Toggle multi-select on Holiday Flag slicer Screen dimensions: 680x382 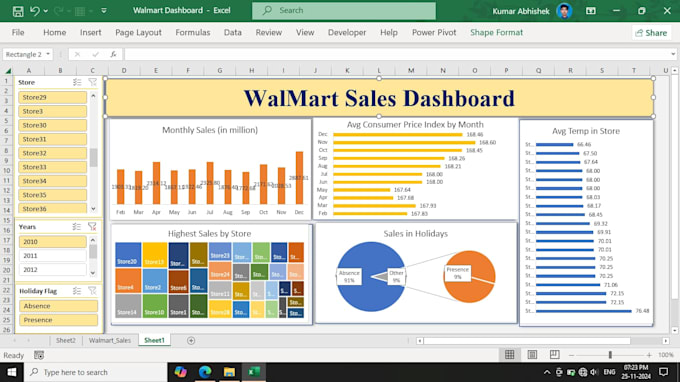(77, 291)
